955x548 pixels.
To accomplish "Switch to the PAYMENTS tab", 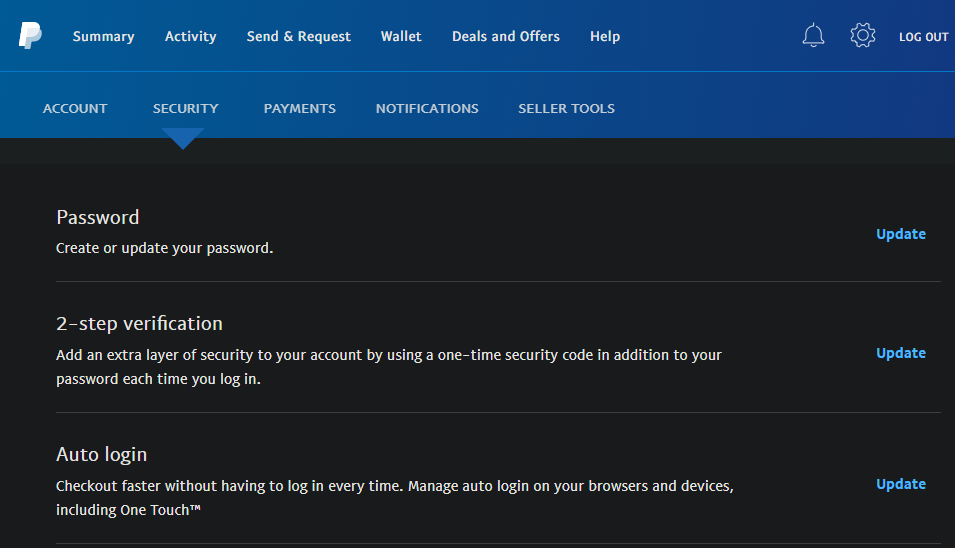I will 300,108.
